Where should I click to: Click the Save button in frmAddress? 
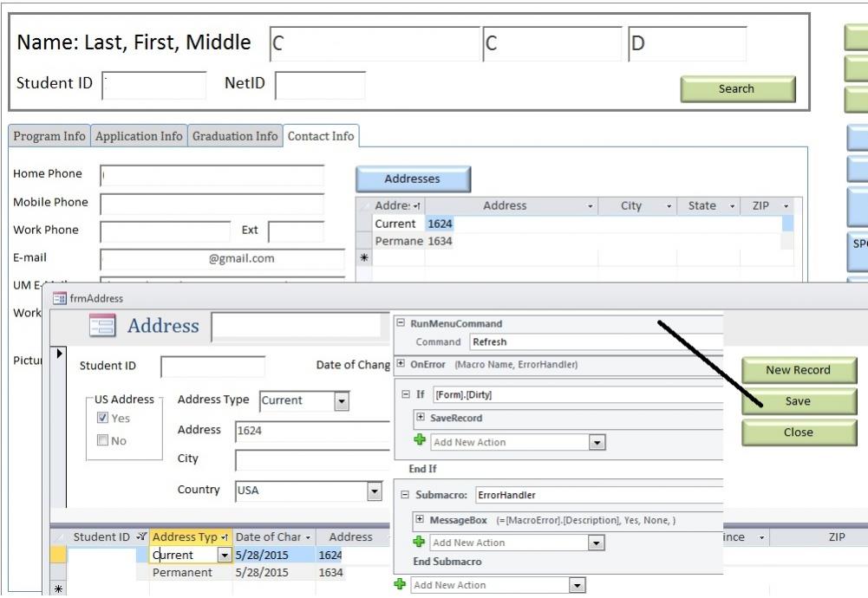(799, 401)
